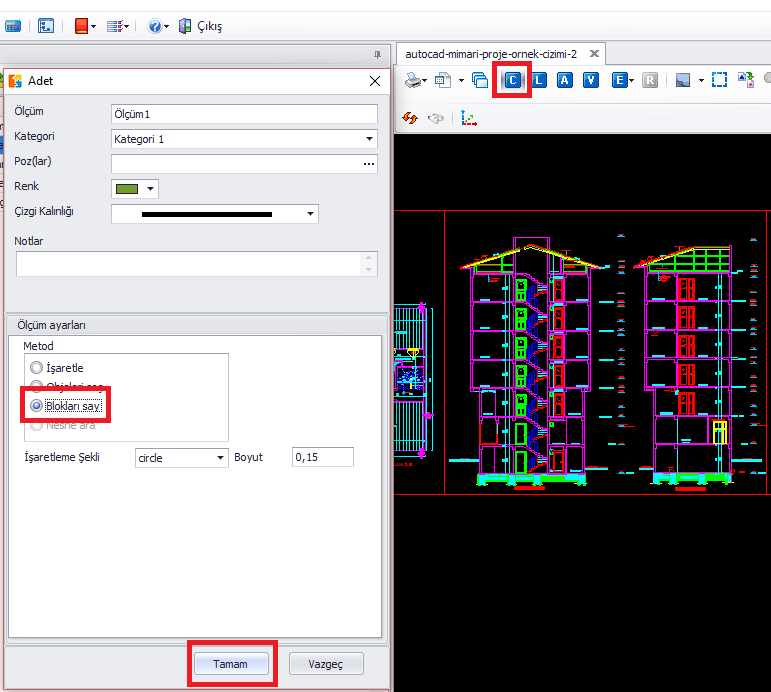Click the dashed rectangle selection tool
Screen dimensions: 771x692
pos(719,80)
